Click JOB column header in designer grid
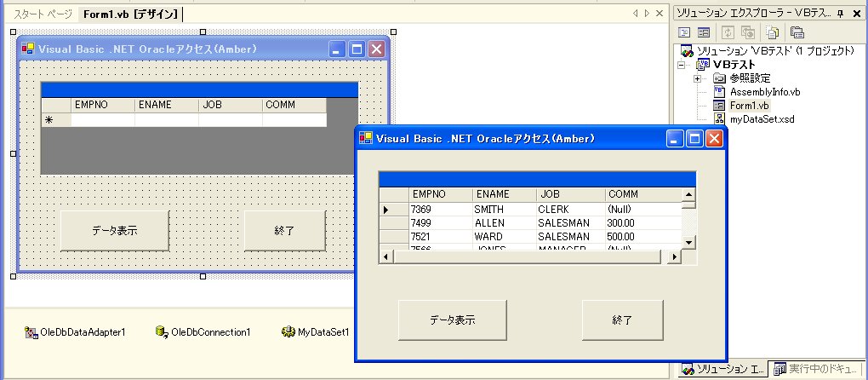Image resolution: width=868 pixels, height=380 pixels. (231, 105)
